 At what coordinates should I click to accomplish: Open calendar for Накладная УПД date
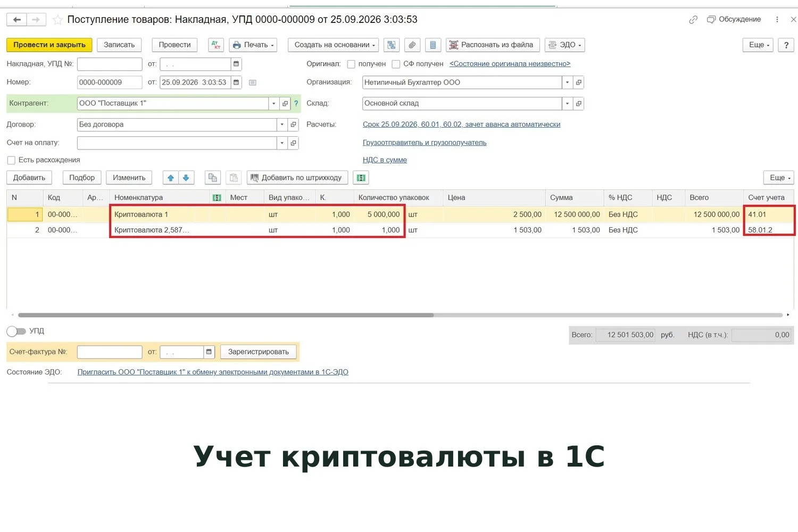[236, 64]
